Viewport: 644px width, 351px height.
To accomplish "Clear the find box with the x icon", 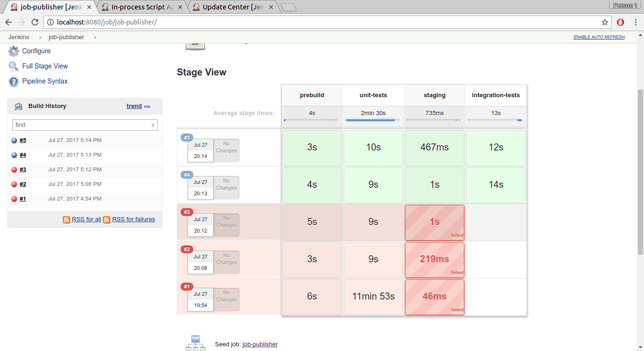I will 153,125.
